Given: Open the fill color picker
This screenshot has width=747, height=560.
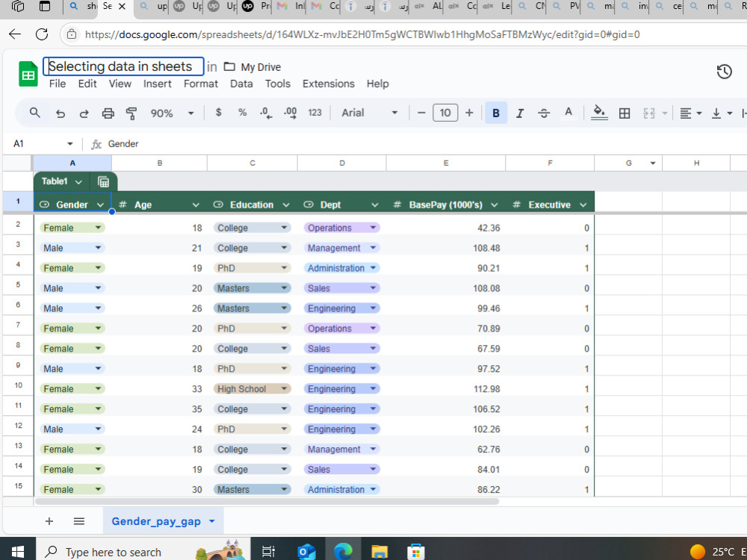Looking at the screenshot, I should pos(598,113).
